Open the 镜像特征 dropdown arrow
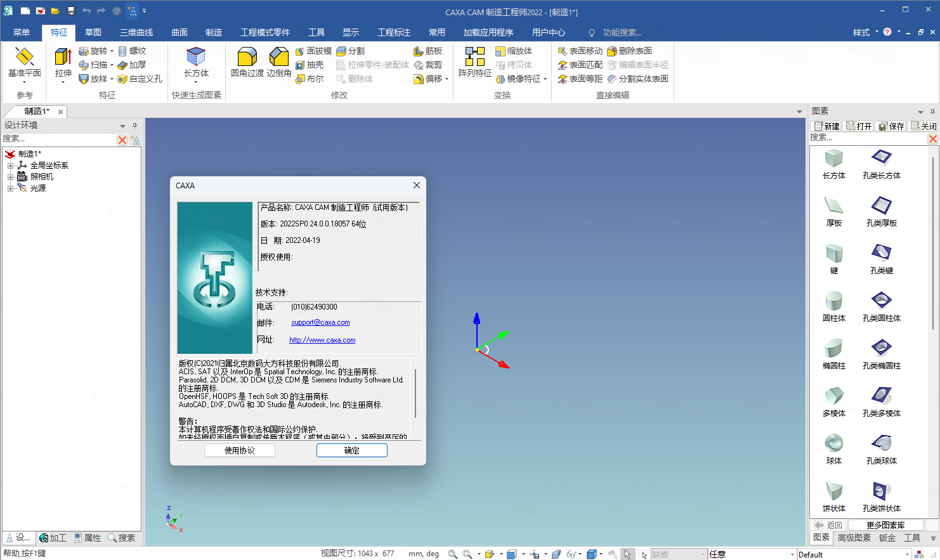940x560 pixels. pos(545,79)
